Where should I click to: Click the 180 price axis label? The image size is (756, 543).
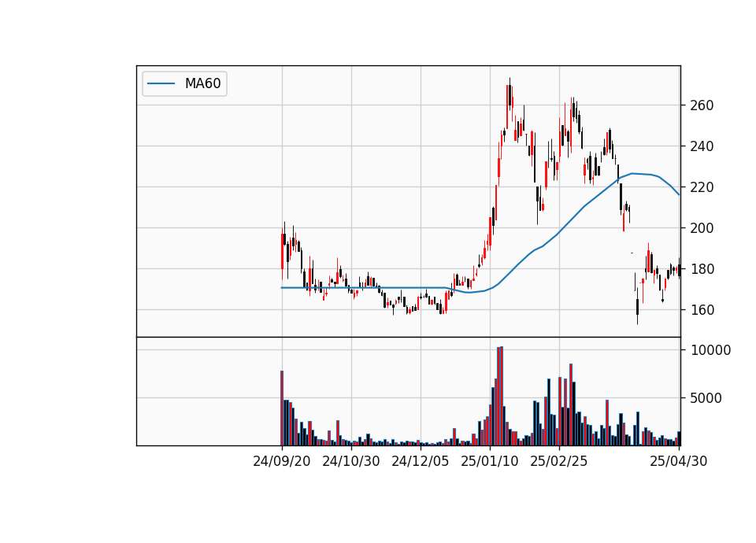[702, 269]
